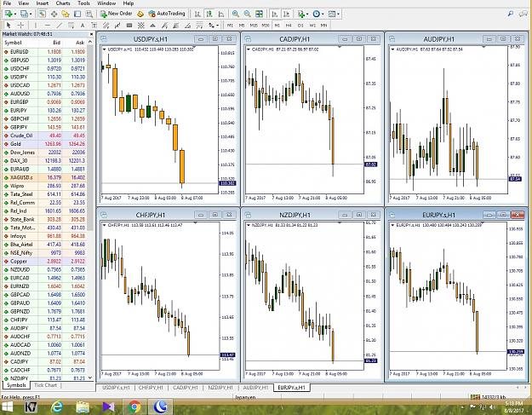The height and width of the screenshot is (415, 532).
Task: Switch to the Tick Chart tab
Action: [x=45, y=385]
